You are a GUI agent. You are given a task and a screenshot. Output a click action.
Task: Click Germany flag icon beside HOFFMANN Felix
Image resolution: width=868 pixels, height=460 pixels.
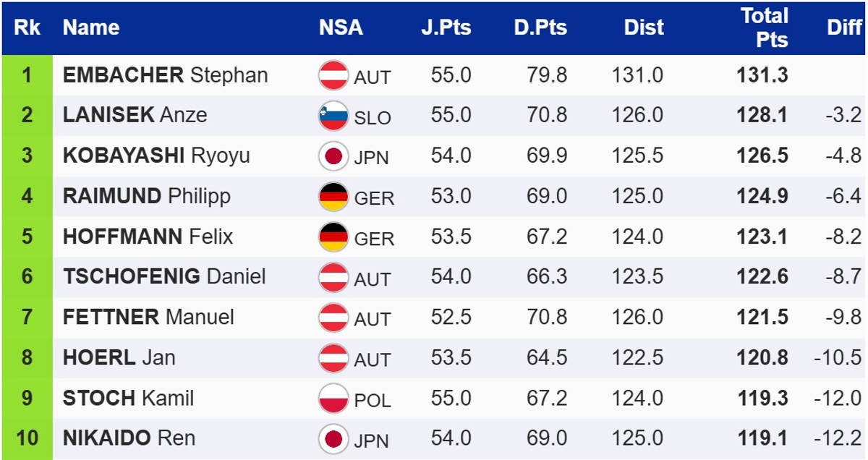coord(333,237)
